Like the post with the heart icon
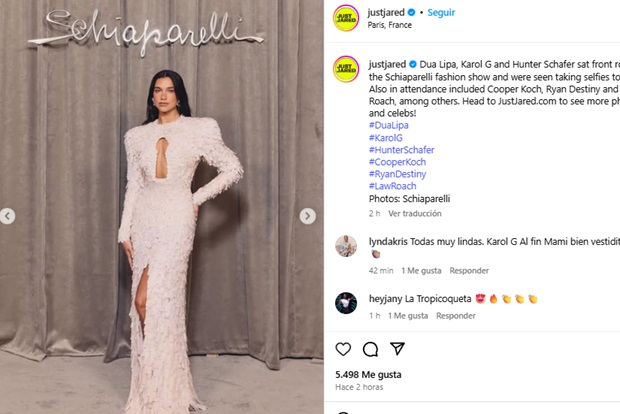620x414 pixels. click(x=343, y=349)
